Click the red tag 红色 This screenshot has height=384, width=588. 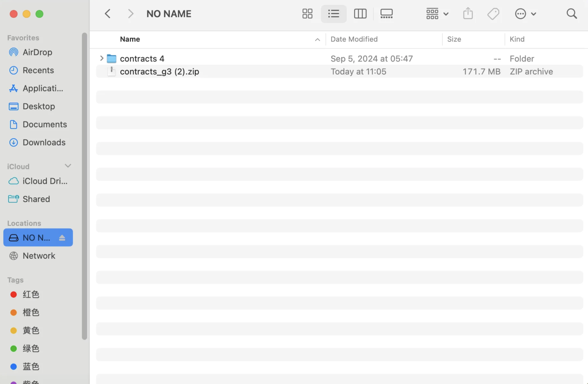31,294
